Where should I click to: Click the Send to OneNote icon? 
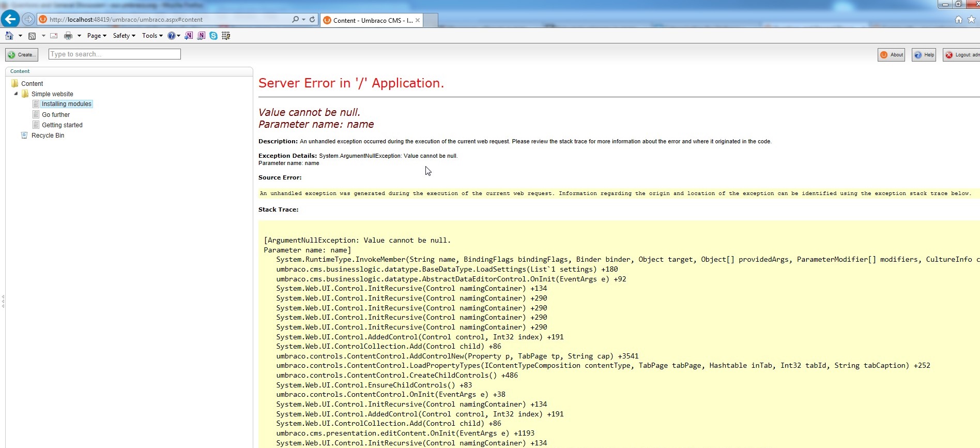(x=189, y=36)
